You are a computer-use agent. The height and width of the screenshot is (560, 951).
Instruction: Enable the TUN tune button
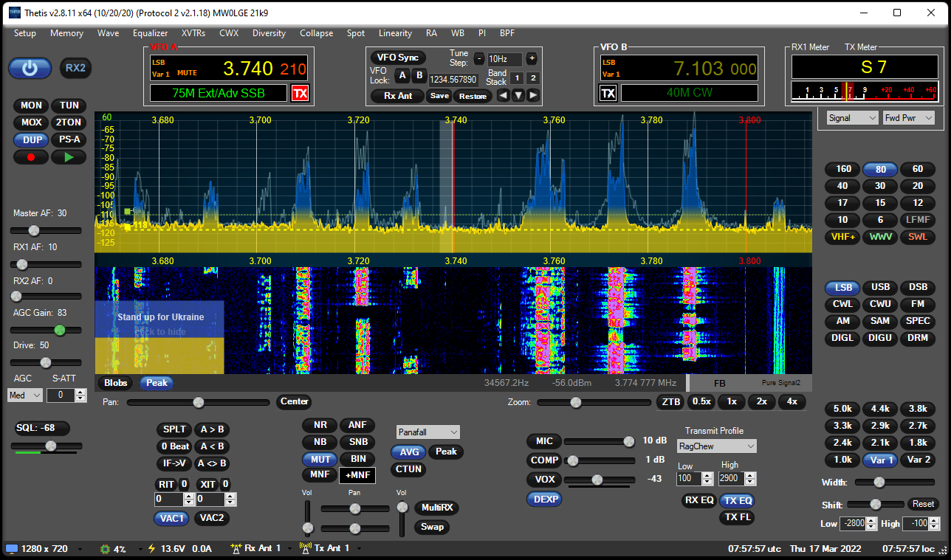pos(69,106)
